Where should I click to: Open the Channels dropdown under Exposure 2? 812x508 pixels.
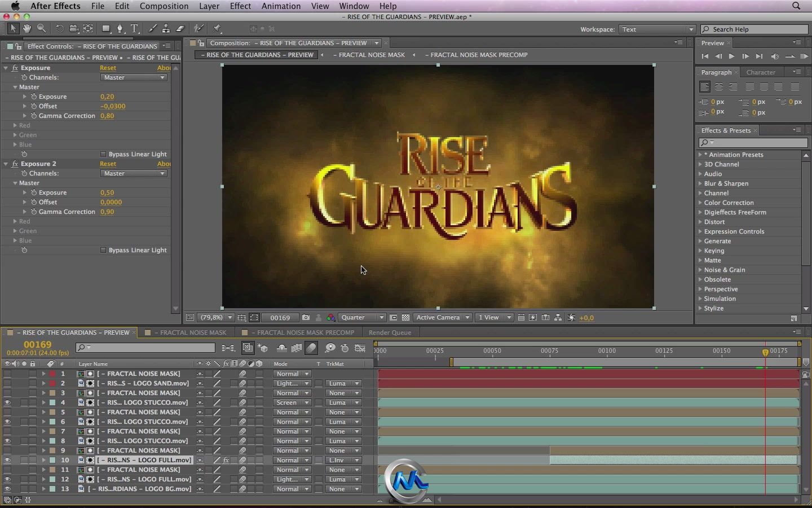point(134,173)
